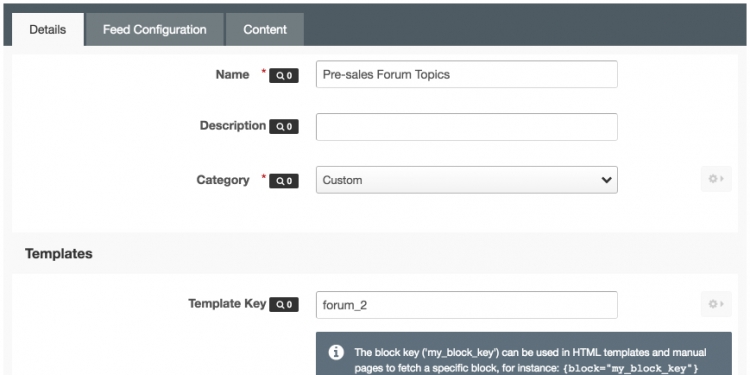Open the Content tab
The width and height of the screenshot is (750, 375).
(265, 29)
